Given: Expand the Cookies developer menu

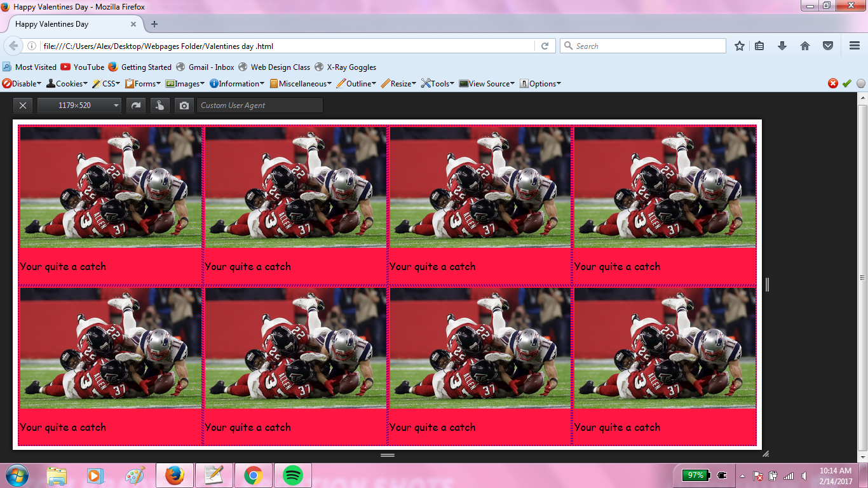Looking at the screenshot, I should [67, 83].
